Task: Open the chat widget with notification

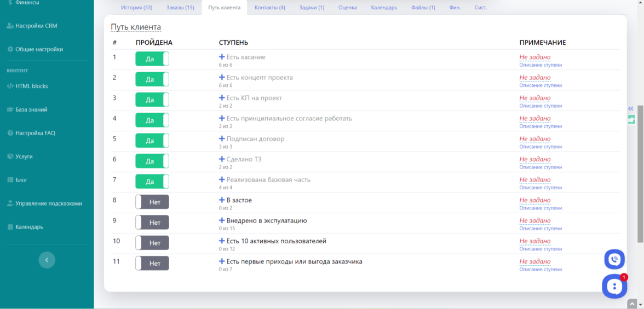Action: coord(614,286)
